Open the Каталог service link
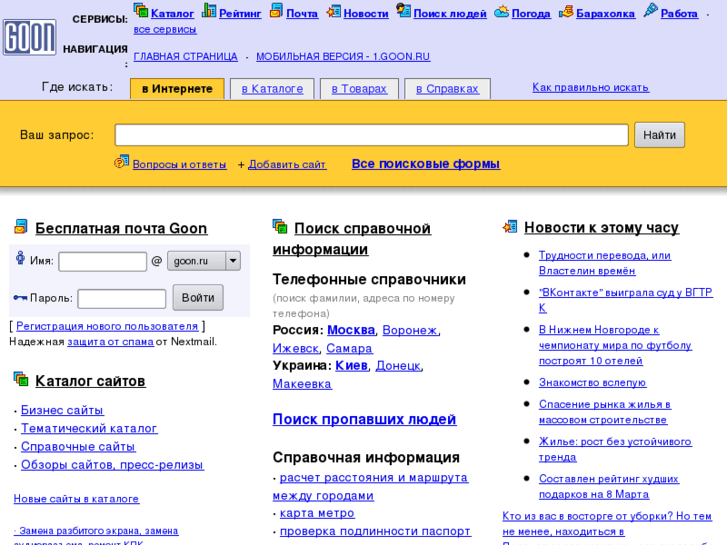Screen dimensions: 727x545 (x=172, y=14)
